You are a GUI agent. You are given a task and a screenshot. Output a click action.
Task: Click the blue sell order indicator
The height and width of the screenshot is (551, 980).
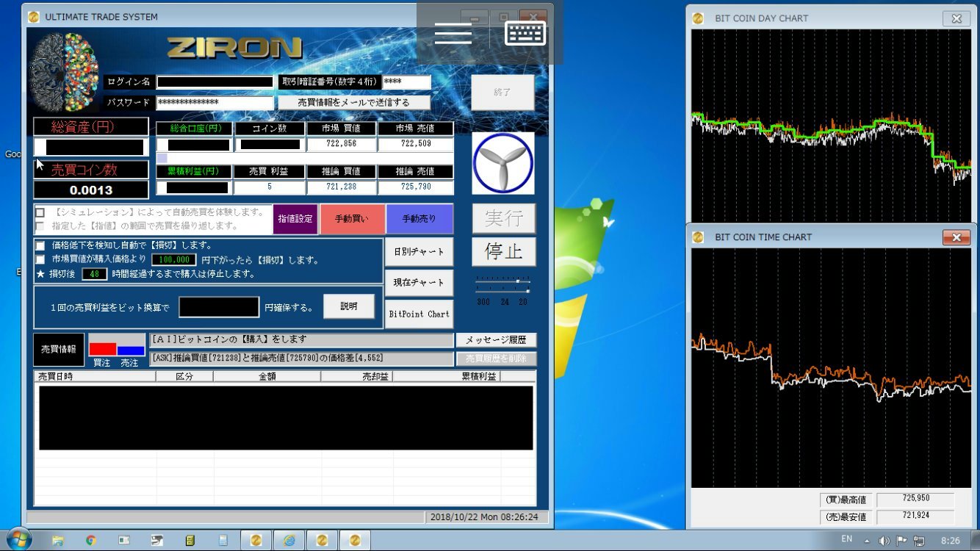pyautogui.click(x=131, y=350)
